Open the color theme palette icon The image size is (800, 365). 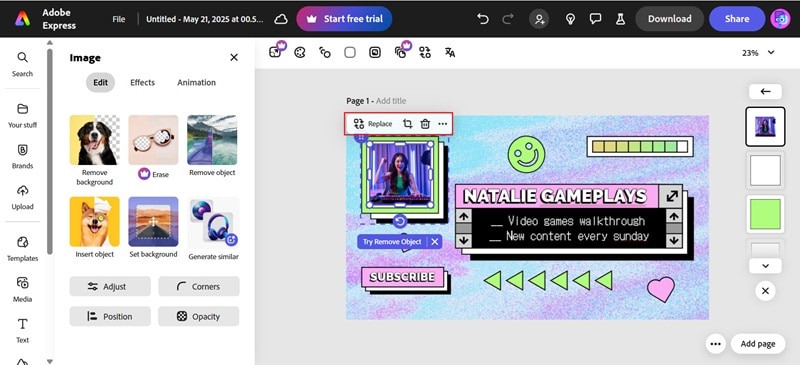[300, 52]
